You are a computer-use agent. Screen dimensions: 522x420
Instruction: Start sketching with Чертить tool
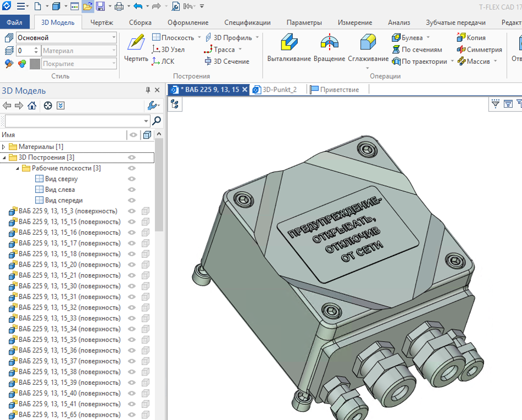point(135,48)
